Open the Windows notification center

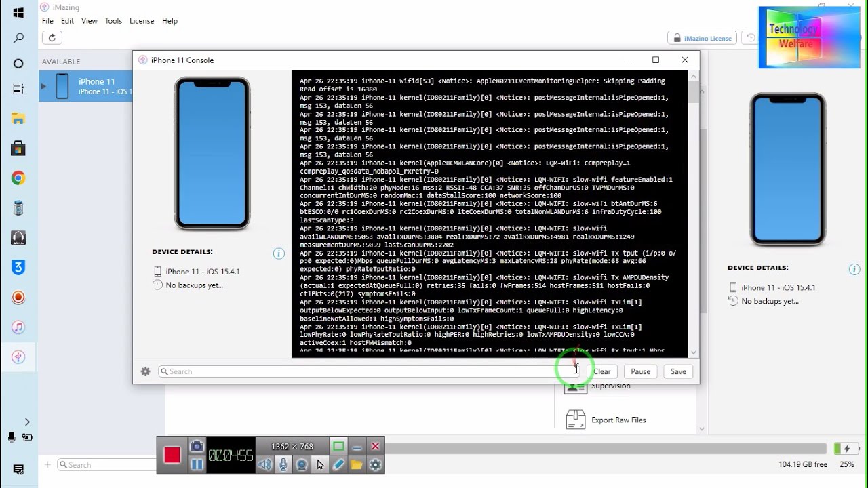point(18,470)
